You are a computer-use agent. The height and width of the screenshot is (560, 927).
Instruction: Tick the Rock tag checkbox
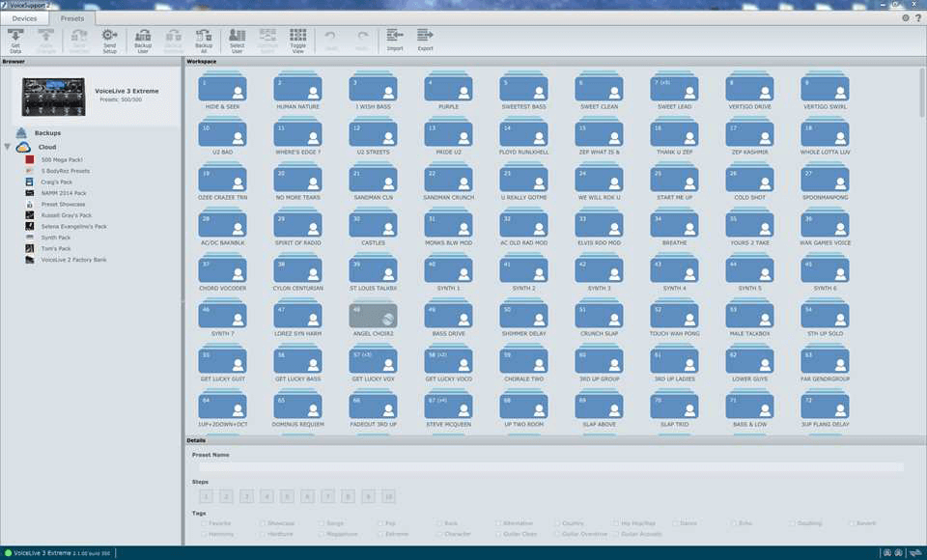tap(439, 523)
